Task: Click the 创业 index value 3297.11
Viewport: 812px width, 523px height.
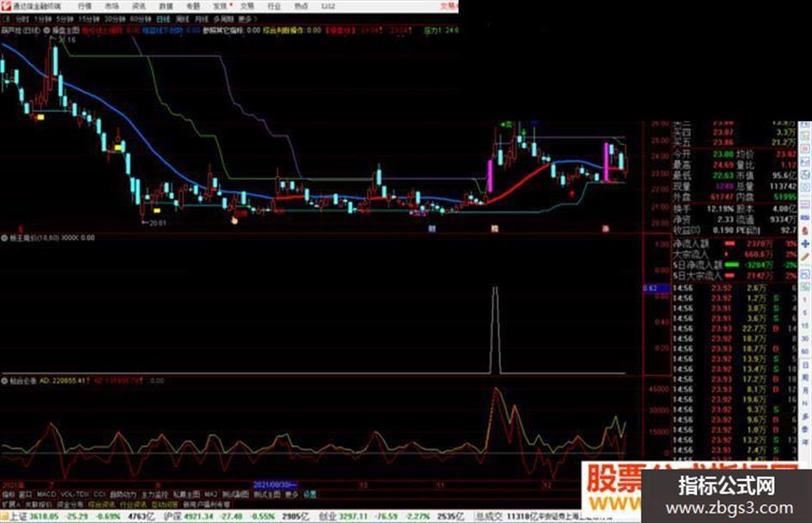Action: [354, 516]
